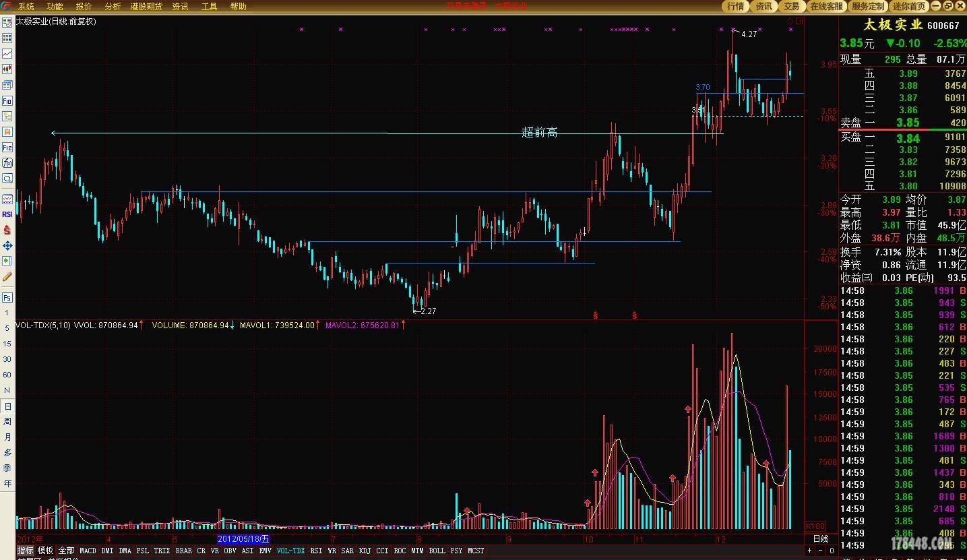Viewport: 967px width, 560px height.
Task: Click the F12 icon in sidebar
Action: click(7, 147)
